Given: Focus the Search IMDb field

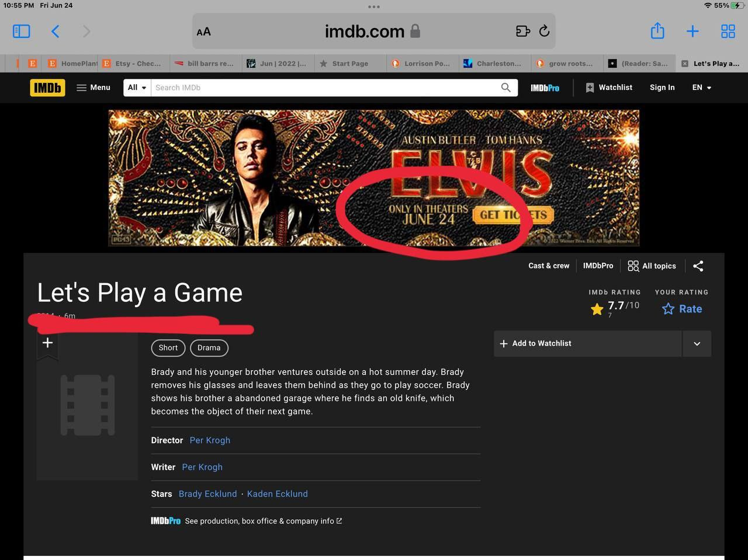Looking at the screenshot, I should click(324, 88).
